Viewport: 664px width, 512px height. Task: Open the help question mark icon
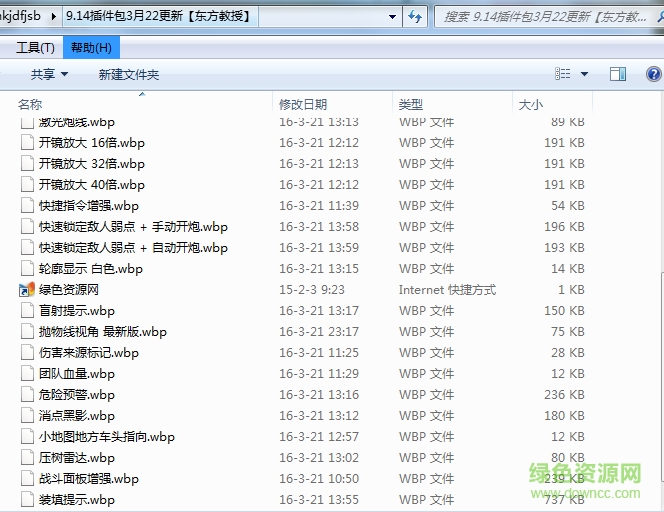pos(653,74)
